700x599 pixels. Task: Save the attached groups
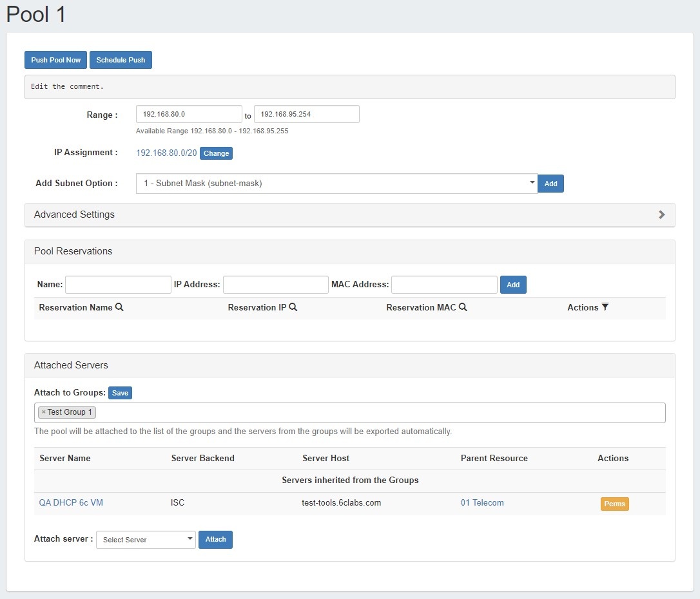(120, 393)
